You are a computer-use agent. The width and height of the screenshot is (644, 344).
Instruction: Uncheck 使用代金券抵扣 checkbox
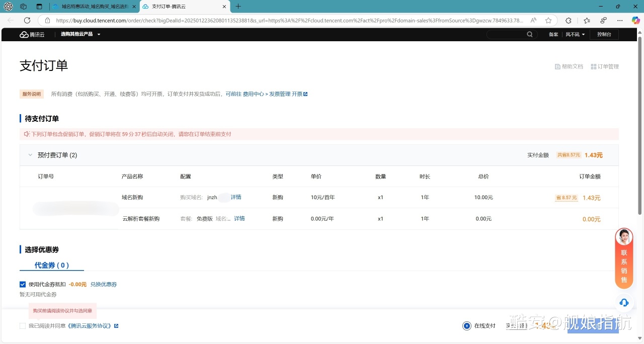23,284
